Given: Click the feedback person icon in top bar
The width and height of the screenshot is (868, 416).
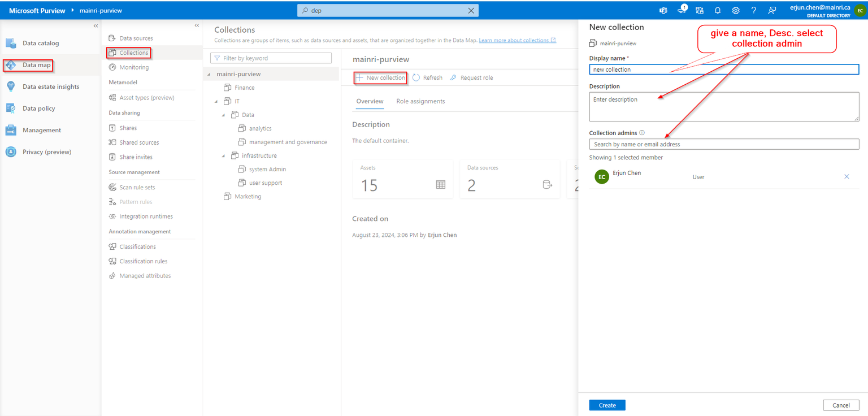Looking at the screenshot, I should (772, 10).
